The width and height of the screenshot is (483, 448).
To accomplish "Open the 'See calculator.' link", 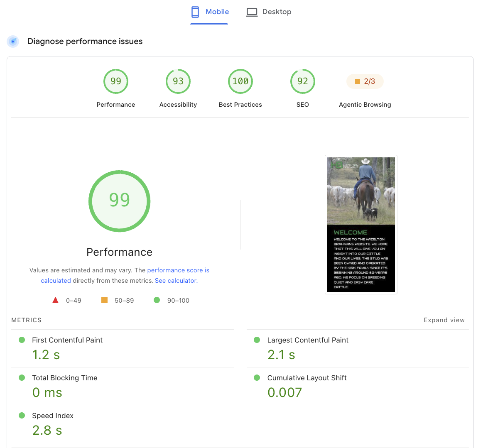I will tap(176, 281).
